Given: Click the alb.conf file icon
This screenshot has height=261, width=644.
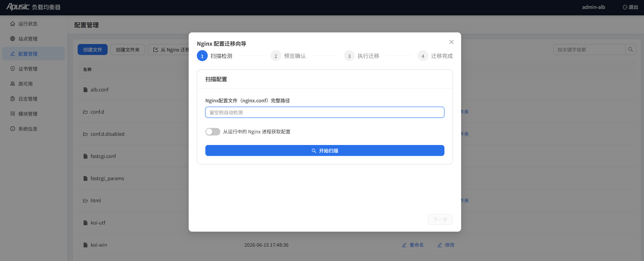Looking at the screenshot, I should pos(85,90).
